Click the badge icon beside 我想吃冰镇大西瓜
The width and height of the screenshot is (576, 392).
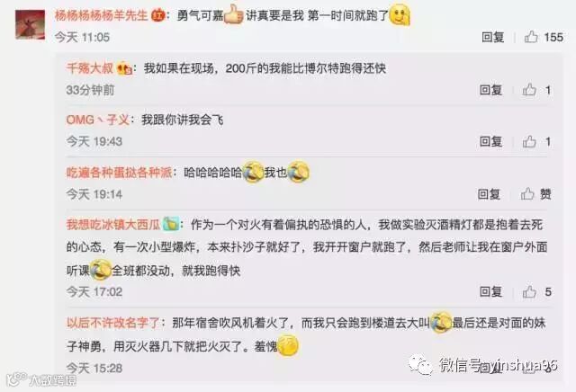click(x=171, y=224)
